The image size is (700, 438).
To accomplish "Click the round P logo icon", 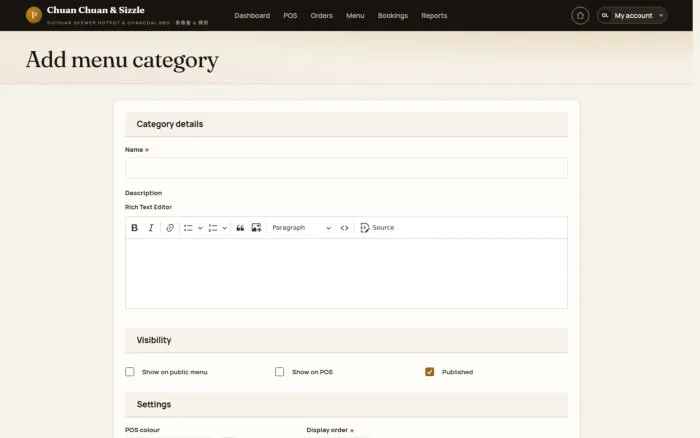I will [34, 15].
